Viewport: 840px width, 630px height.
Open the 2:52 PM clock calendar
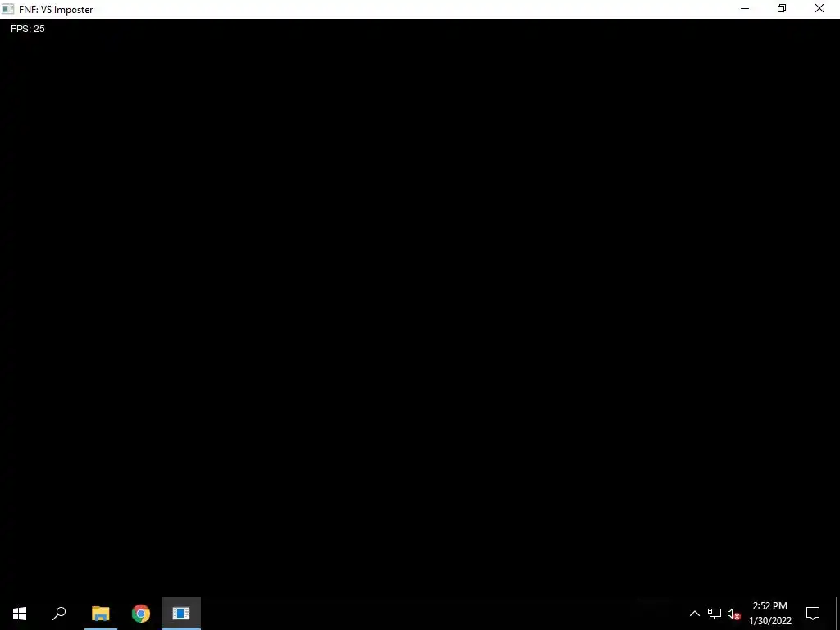coord(769,614)
